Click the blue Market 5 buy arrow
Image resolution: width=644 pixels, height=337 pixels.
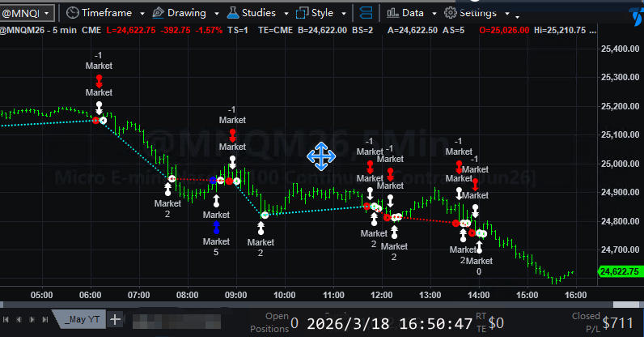coord(216,228)
